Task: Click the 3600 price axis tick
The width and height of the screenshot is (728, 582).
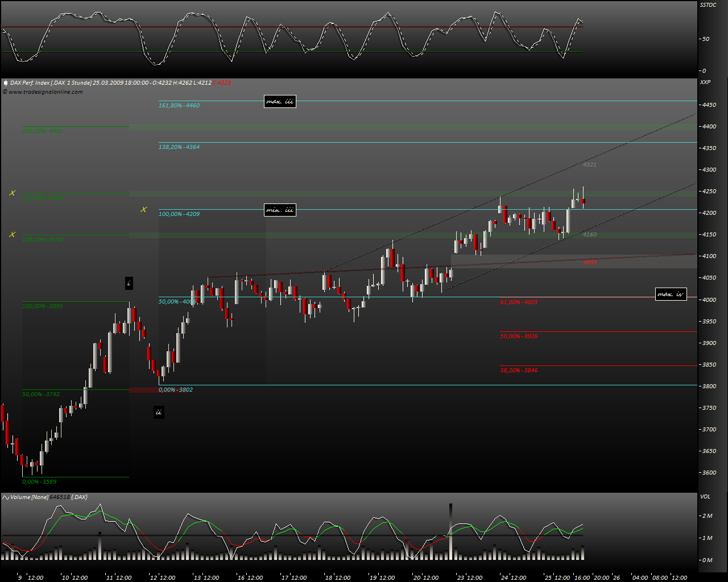Action: pyautogui.click(x=709, y=472)
